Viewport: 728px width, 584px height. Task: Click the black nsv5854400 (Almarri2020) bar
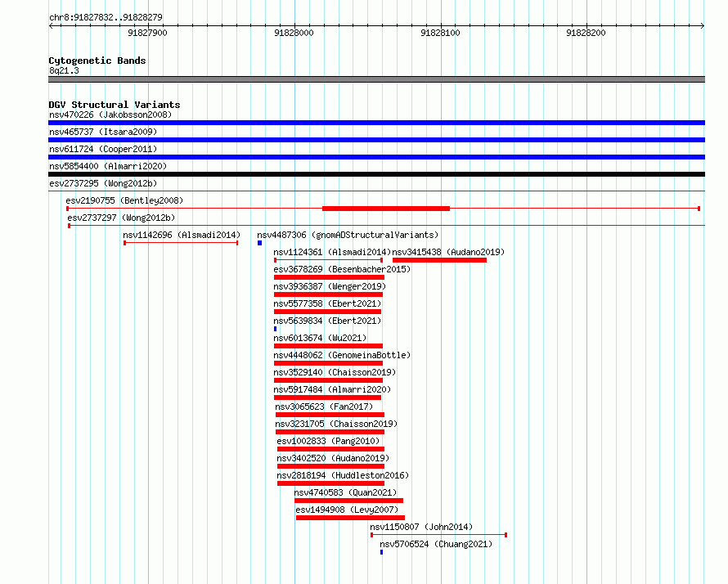click(376, 174)
